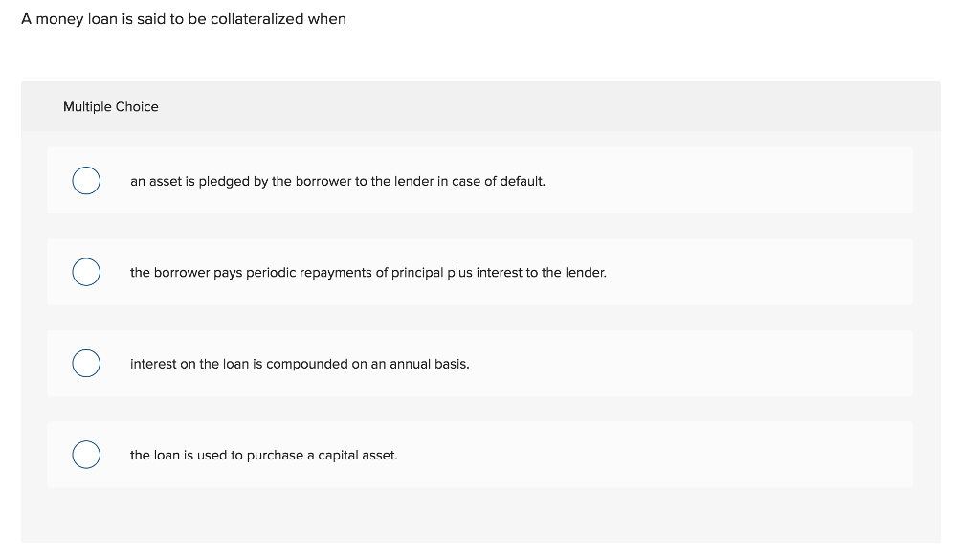Click the 'Multiple Choice' header label
Viewport: 980px width, 560px height.
(x=110, y=106)
